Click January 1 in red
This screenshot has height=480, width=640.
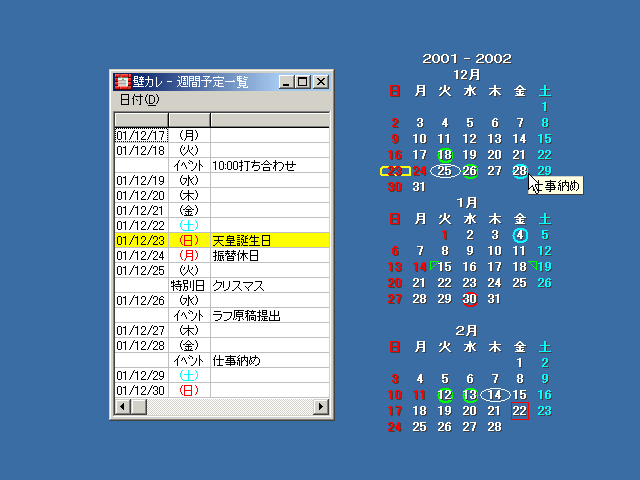(x=445, y=235)
